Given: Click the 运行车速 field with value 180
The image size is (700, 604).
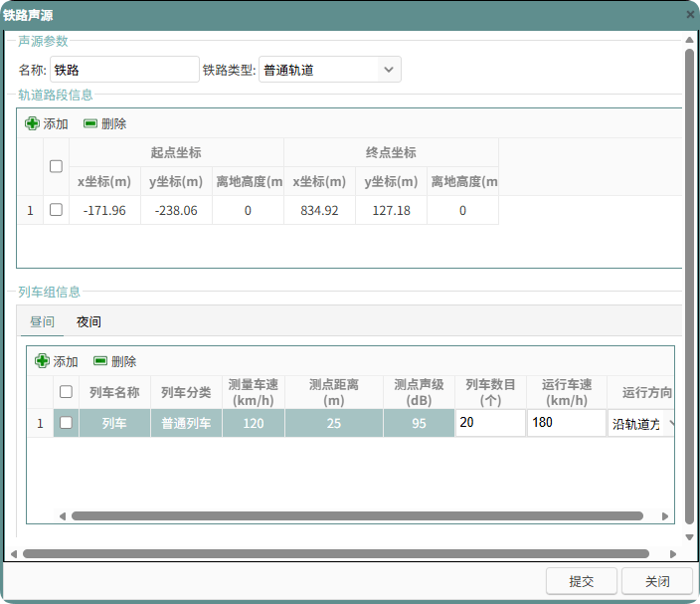Looking at the screenshot, I should (567, 423).
